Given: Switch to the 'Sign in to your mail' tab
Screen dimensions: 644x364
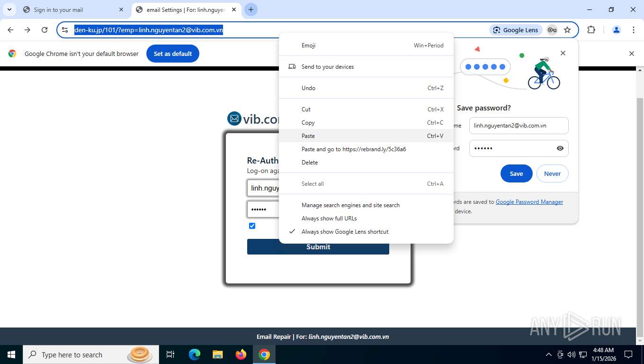Looking at the screenshot, I should [73, 9].
